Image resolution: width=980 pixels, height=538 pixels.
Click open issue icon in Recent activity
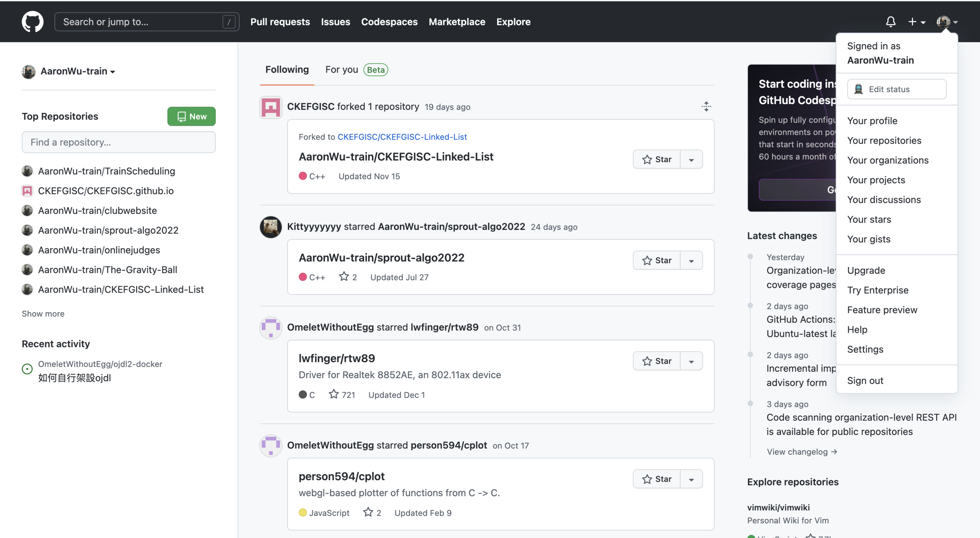27,369
